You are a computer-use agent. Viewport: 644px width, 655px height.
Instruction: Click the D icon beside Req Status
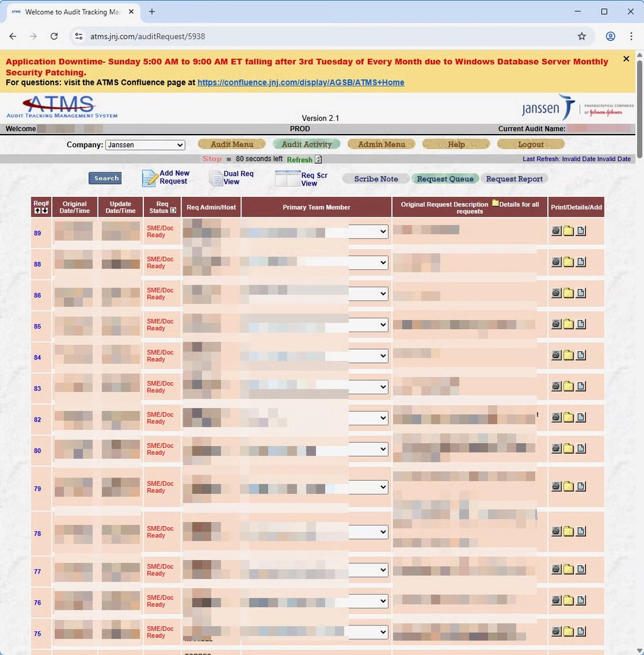tap(174, 211)
